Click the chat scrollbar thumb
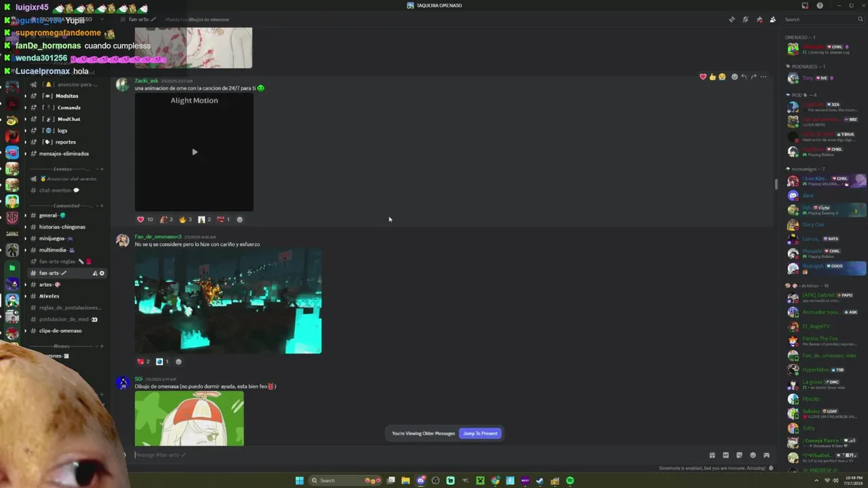The height and width of the screenshot is (488, 868). 776,184
